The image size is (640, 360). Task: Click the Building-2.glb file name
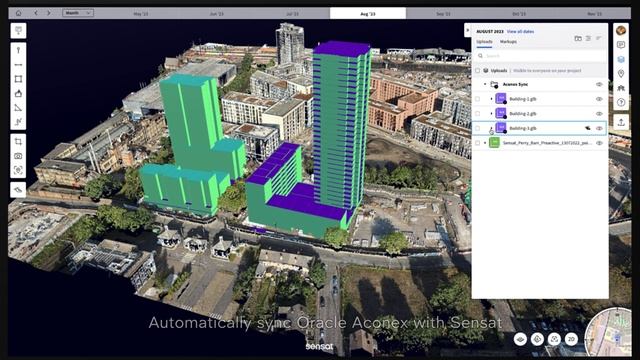point(523,113)
